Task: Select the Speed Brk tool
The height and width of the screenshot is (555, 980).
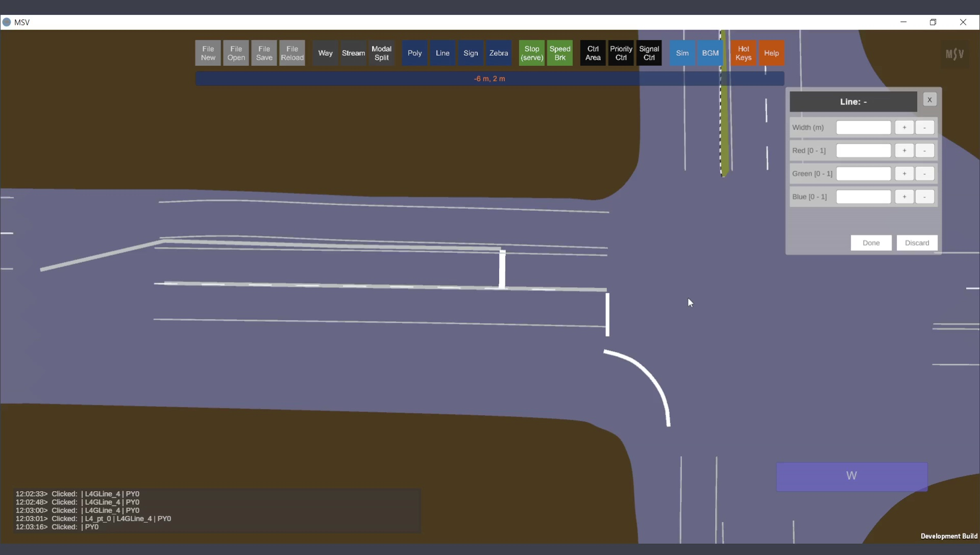Action: (559, 53)
